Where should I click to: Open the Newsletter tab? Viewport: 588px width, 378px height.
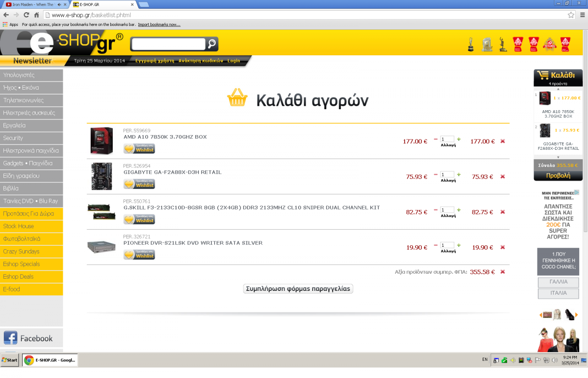coord(32,61)
